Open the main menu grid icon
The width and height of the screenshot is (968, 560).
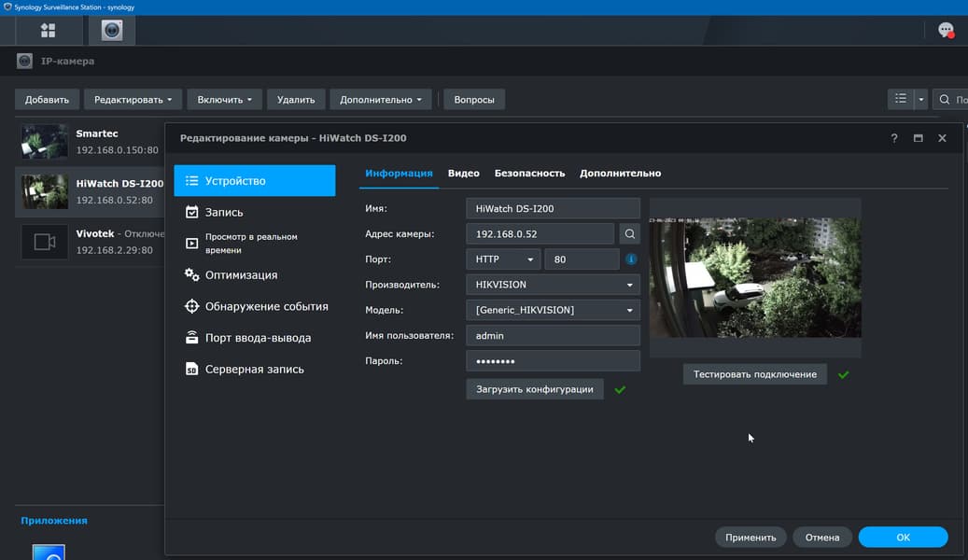pyautogui.click(x=48, y=31)
